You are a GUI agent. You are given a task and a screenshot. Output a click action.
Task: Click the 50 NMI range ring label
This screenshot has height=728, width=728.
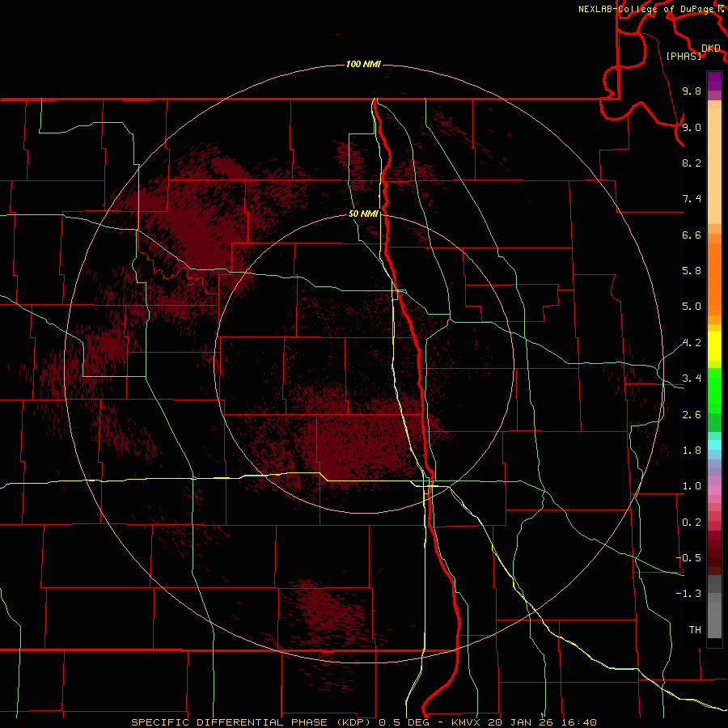(363, 214)
